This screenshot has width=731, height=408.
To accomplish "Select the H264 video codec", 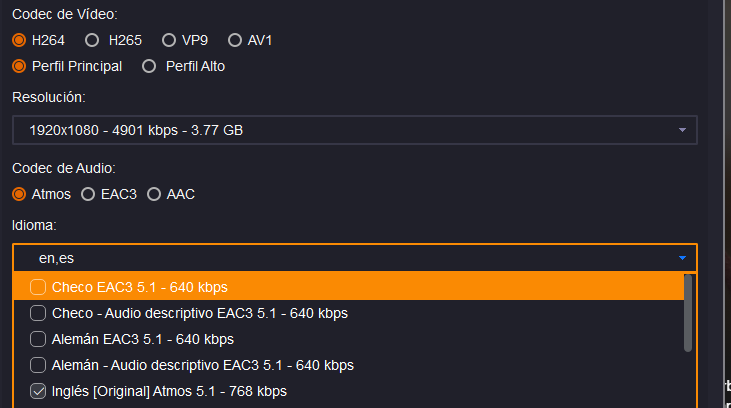I will click(19, 41).
